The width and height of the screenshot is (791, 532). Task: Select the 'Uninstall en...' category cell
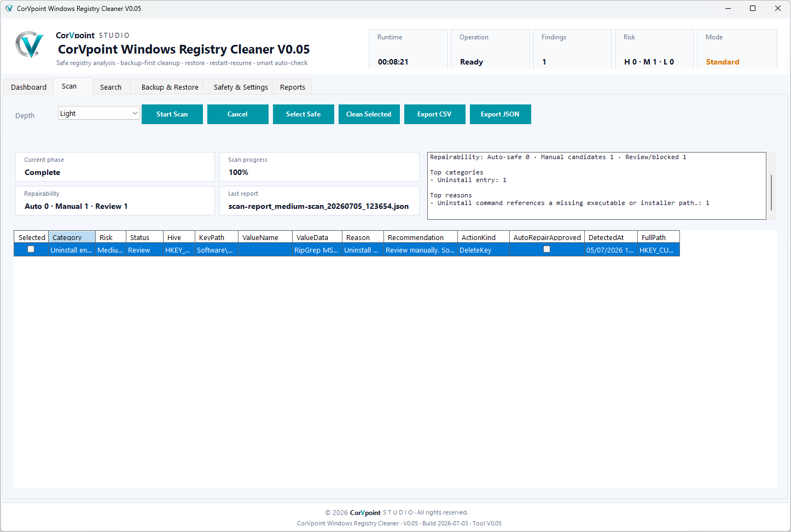point(72,250)
